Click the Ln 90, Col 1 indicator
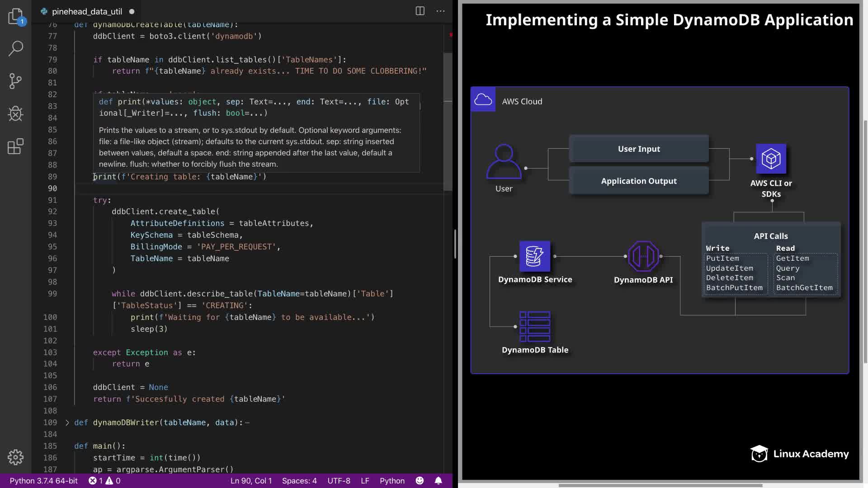Screen dimensions: 868x488 click(251, 481)
